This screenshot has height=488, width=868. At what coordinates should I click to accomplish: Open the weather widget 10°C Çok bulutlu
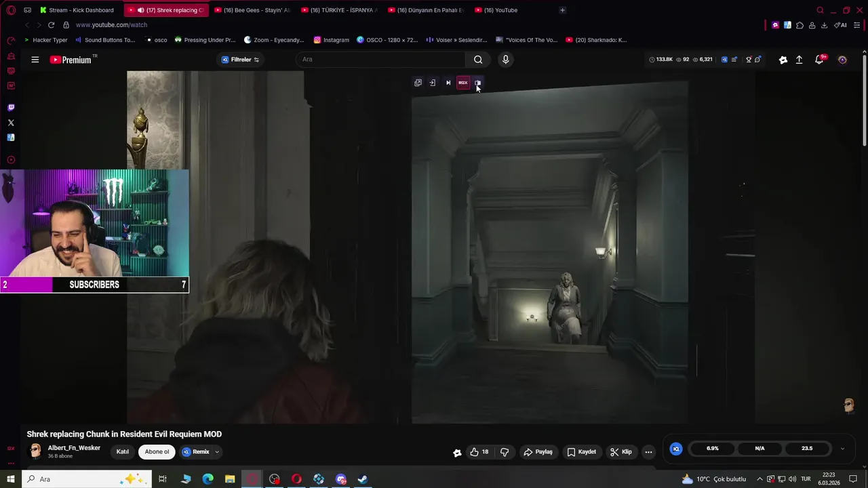point(714,479)
